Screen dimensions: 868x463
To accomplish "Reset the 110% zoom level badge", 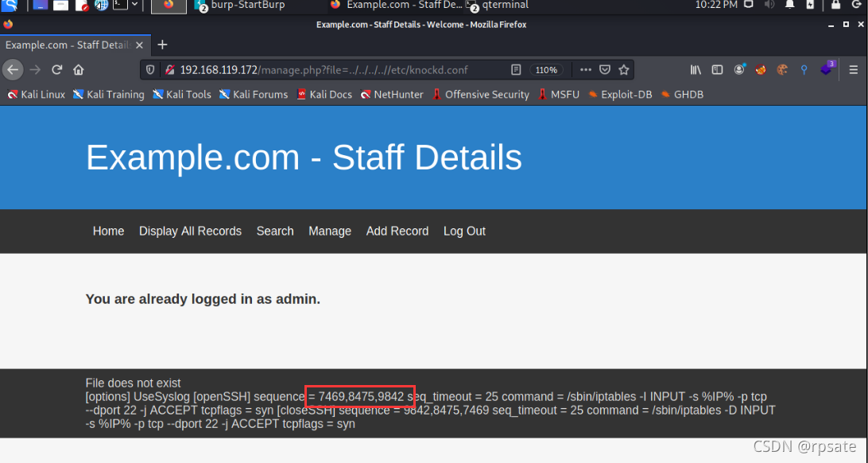I will (546, 70).
